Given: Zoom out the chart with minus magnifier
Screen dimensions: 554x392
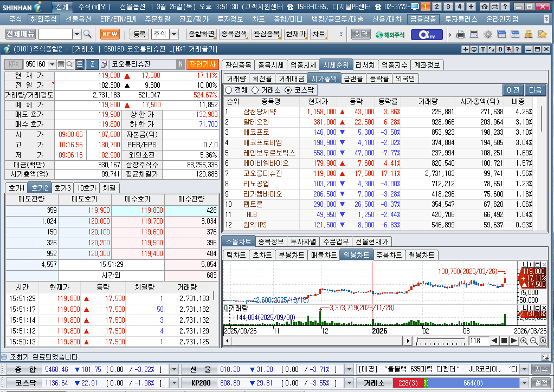Looking at the screenshot, I should click(533, 341).
